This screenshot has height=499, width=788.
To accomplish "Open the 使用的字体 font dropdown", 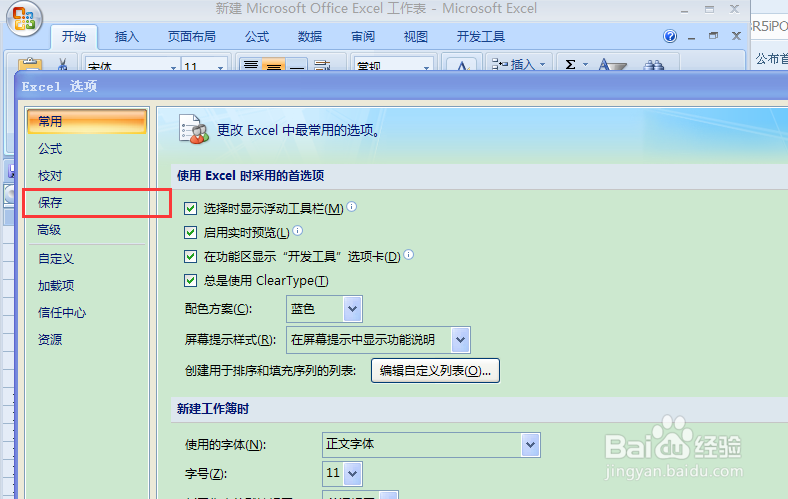I will (x=530, y=445).
